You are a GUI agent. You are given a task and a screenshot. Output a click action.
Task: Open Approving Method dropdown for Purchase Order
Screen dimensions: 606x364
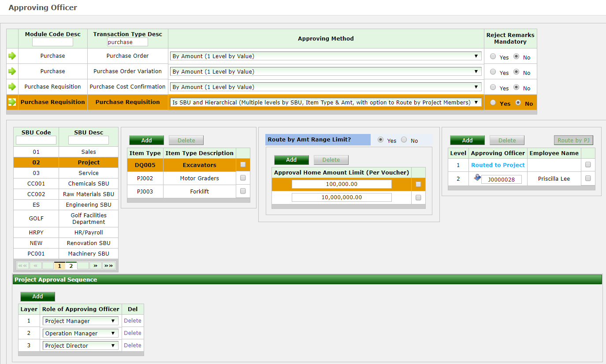coord(476,56)
